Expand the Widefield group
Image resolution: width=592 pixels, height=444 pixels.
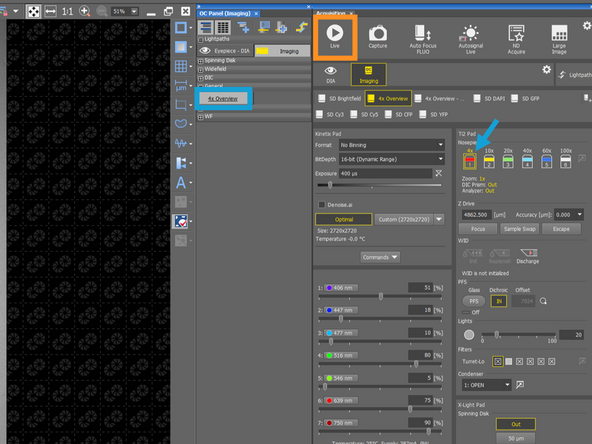pos(201,69)
